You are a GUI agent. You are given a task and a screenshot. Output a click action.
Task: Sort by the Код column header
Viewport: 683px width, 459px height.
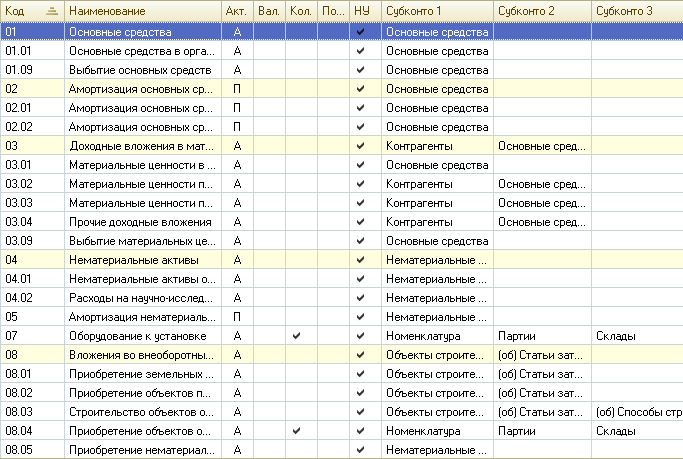32,11
